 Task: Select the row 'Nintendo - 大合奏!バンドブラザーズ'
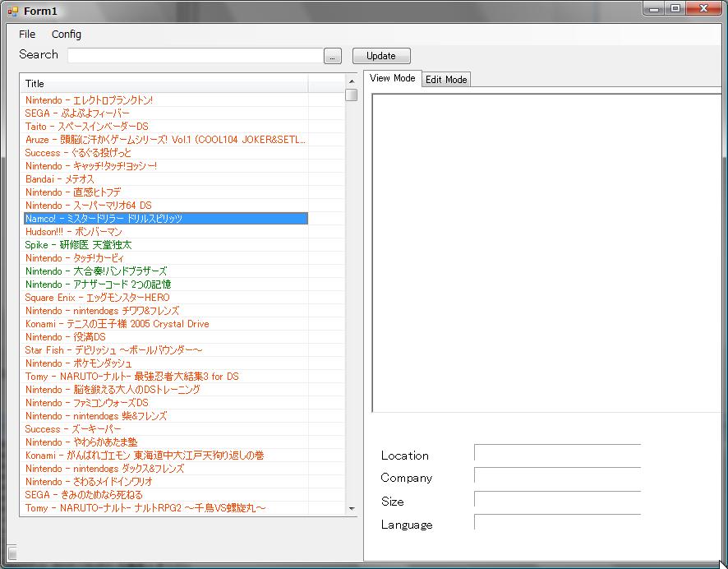pos(166,271)
